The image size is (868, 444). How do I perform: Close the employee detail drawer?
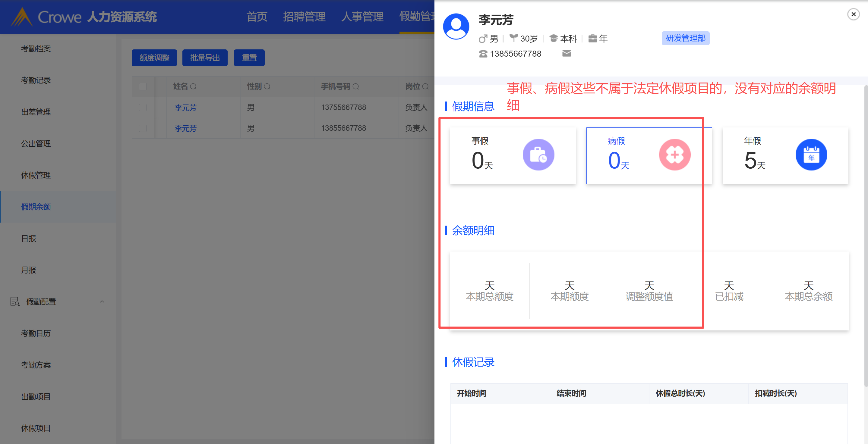[853, 14]
